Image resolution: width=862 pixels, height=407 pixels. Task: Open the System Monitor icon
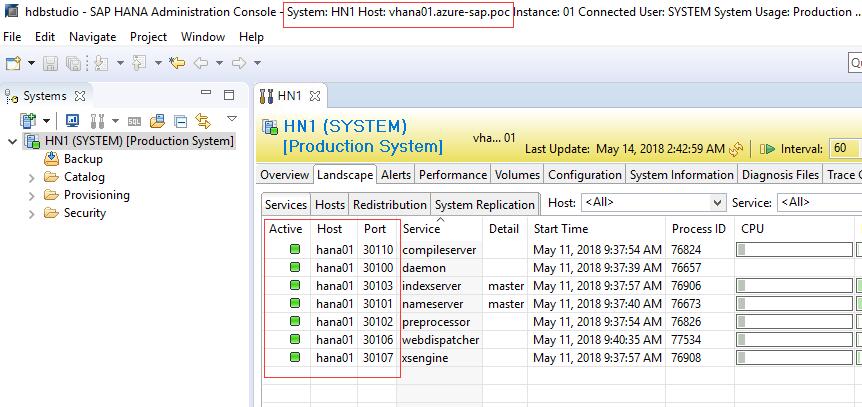pos(72,120)
